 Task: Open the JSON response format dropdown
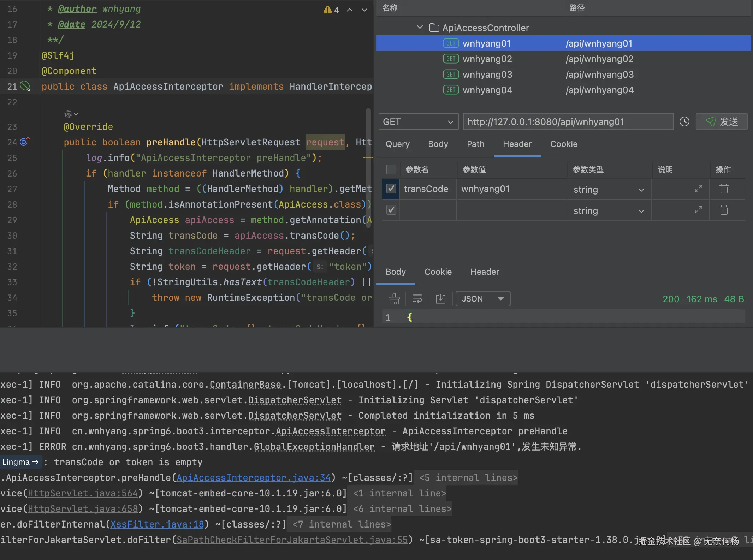482,299
